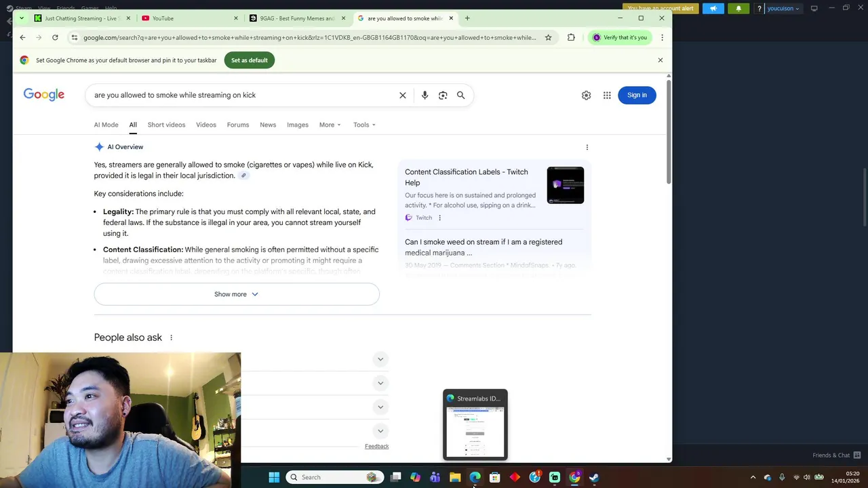Open the Chrome three-dot menu

tap(662, 37)
